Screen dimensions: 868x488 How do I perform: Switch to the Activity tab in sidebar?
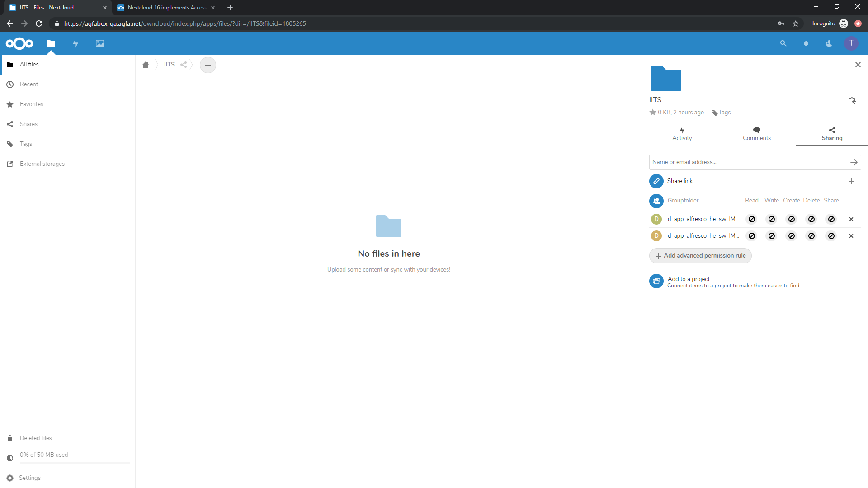(x=682, y=134)
